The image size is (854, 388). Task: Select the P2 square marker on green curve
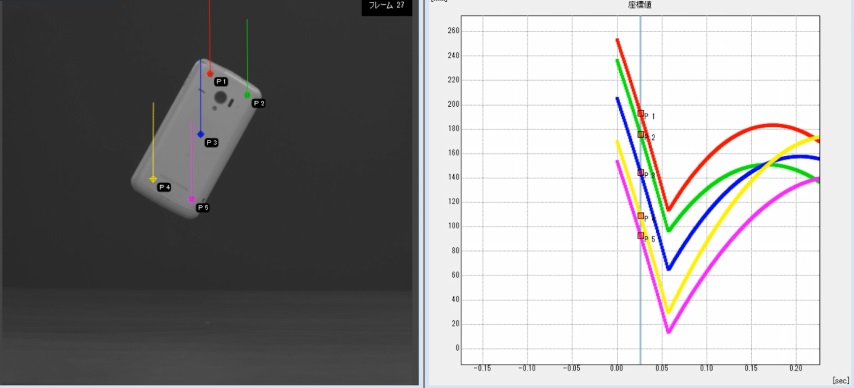(x=640, y=134)
